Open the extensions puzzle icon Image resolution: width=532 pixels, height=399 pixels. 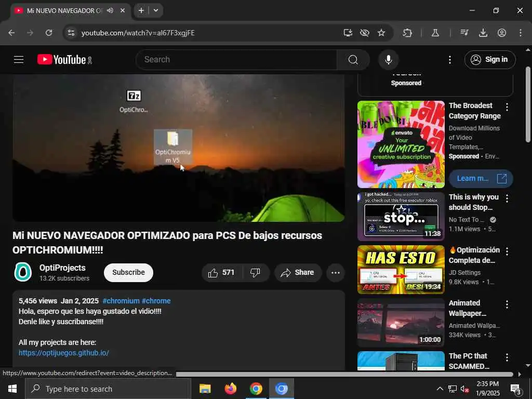click(x=407, y=33)
